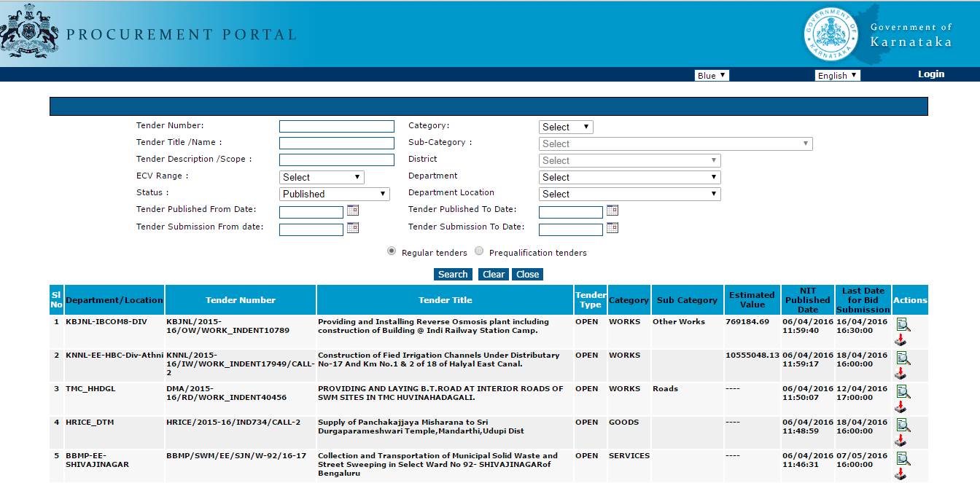This screenshot has height=483, width=980.
Task: Click inside the Tender Number field
Action: click(336, 125)
